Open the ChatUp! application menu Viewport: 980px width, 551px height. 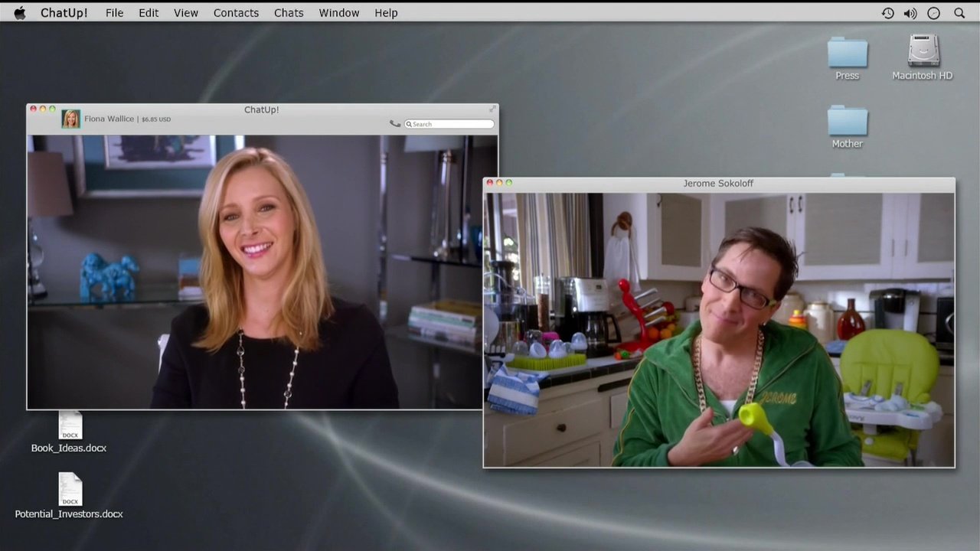64,13
